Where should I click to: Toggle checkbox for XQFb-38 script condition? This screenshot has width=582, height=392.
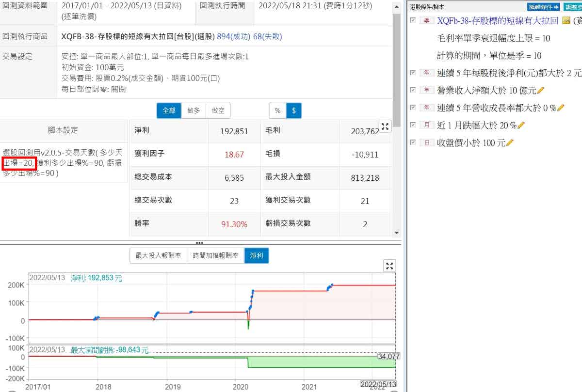click(413, 20)
